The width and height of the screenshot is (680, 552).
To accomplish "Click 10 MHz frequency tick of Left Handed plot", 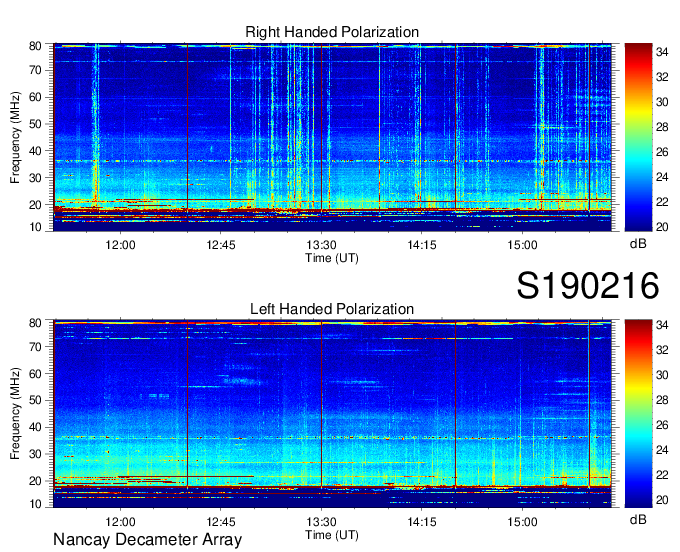I will coord(35,504).
